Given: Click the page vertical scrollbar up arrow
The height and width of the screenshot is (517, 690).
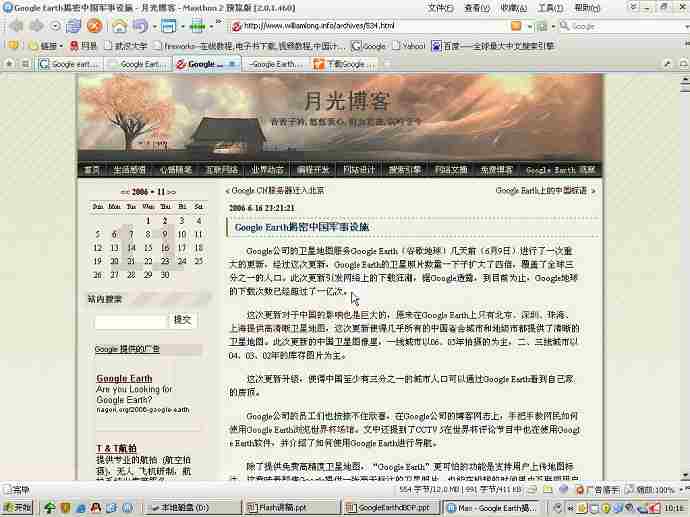Looking at the screenshot, I should (x=684, y=81).
